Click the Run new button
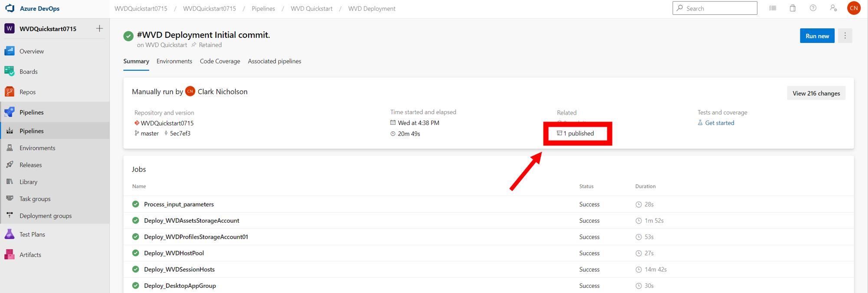The width and height of the screenshot is (868, 293). [x=817, y=36]
